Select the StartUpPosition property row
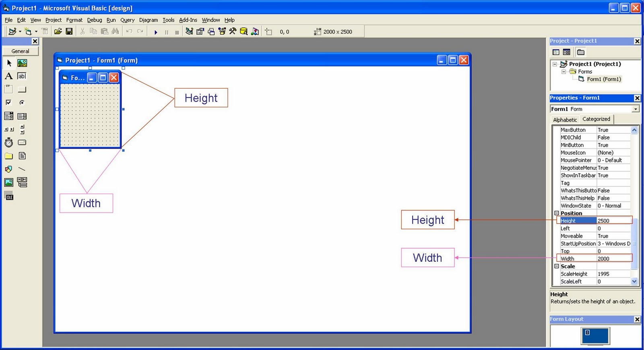 (x=595, y=244)
